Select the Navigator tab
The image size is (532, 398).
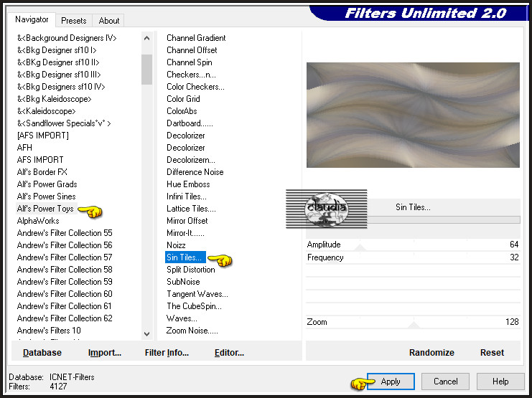[32, 19]
